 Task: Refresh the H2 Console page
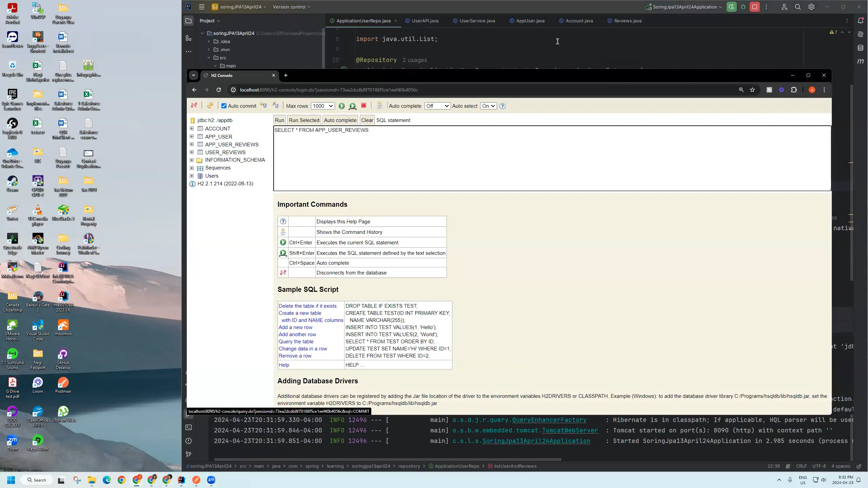218,90
